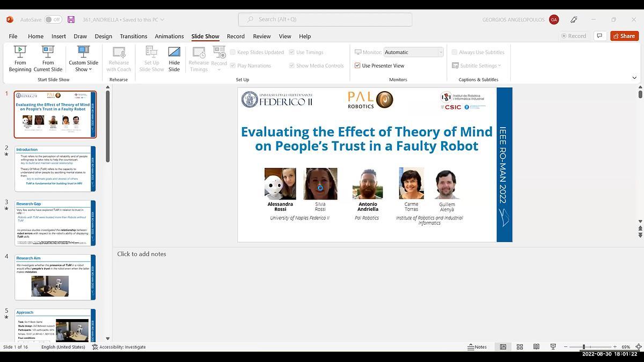Click the slide title text on main slide
Screen dimensions: 644x362
[x=367, y=138]
